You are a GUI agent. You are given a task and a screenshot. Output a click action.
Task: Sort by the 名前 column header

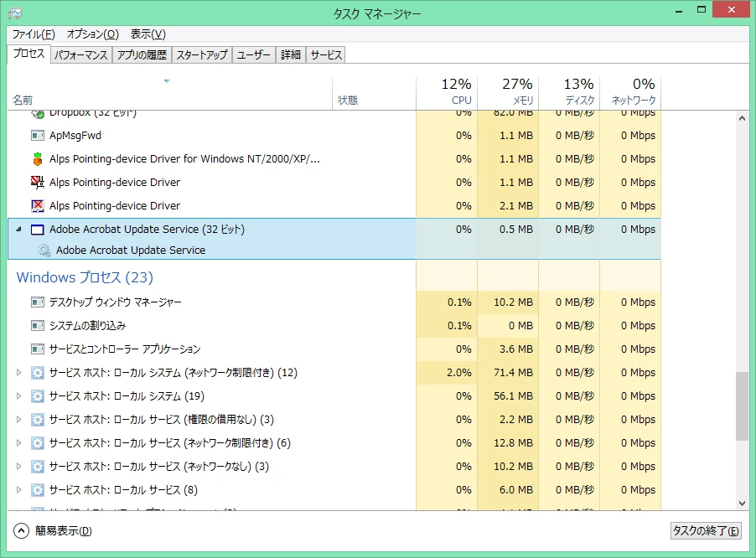pyautogui.click(x=169, y=93)
